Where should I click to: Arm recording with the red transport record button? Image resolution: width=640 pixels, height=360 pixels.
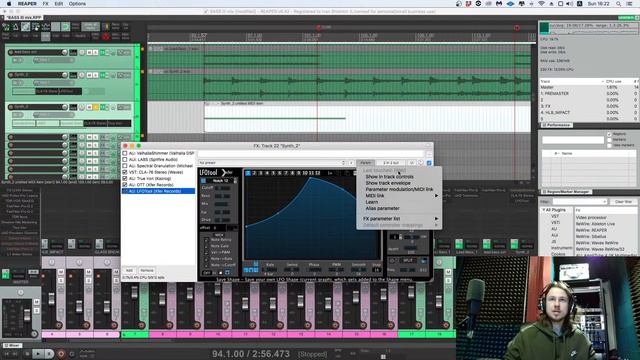point(61,353)
